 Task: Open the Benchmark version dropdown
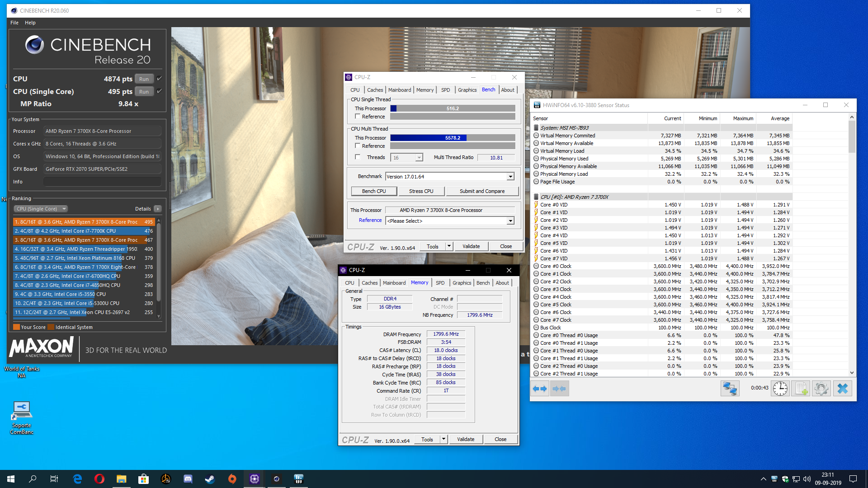510,177
